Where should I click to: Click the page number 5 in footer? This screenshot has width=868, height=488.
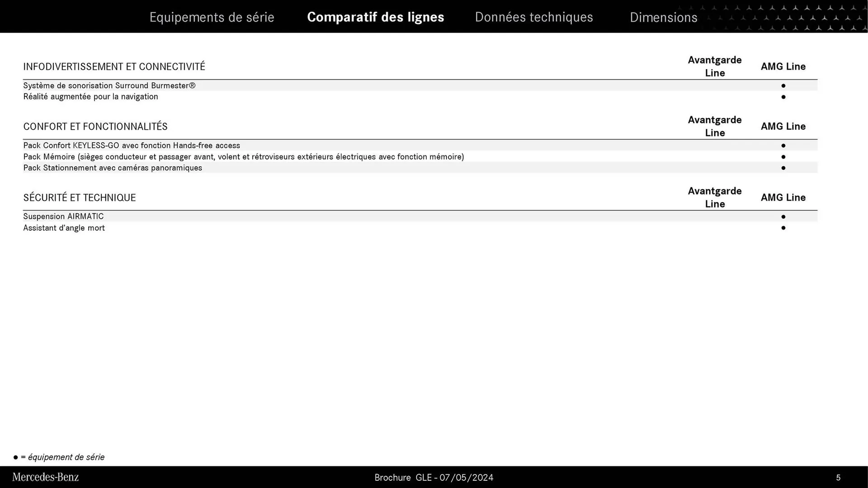coord(838,478)
